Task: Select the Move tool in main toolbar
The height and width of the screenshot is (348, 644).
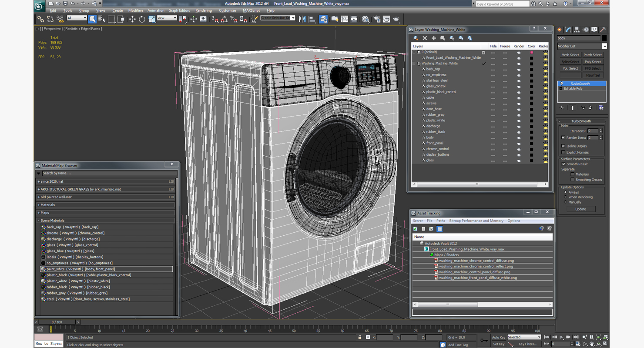Action: 132,19
